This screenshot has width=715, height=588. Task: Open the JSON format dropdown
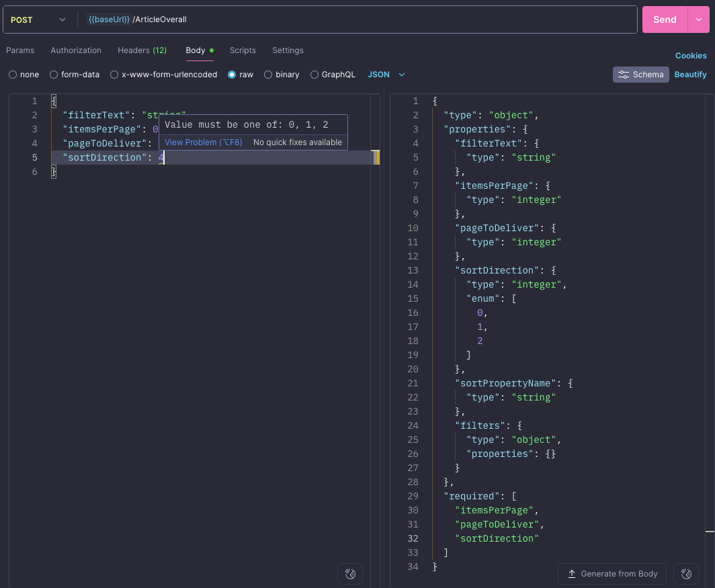coord(386,75)
